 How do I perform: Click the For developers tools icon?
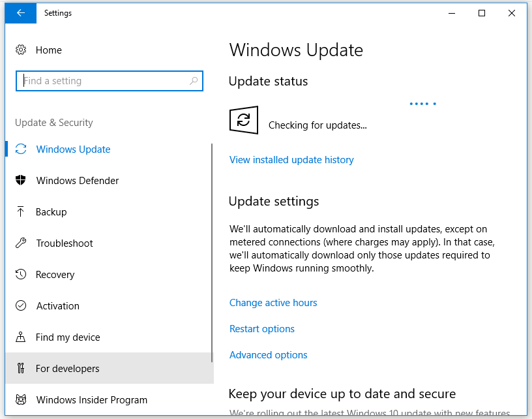(21, 368)
